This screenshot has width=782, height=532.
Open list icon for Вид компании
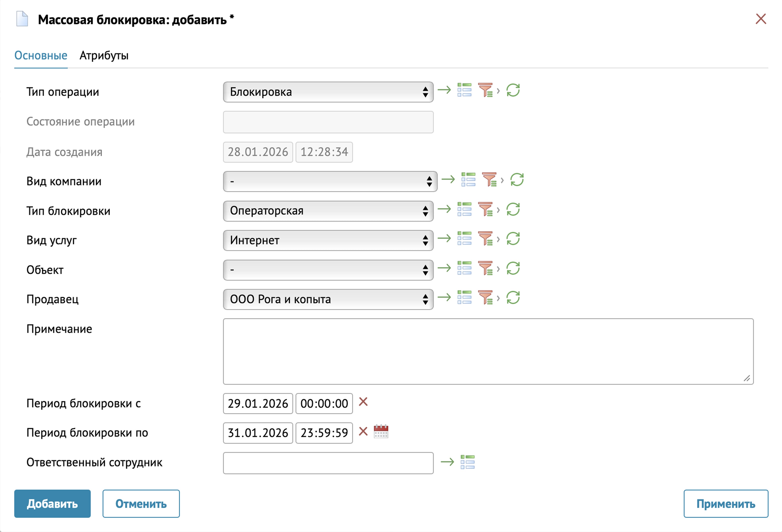pyautogui.click(x=468, y=180)
